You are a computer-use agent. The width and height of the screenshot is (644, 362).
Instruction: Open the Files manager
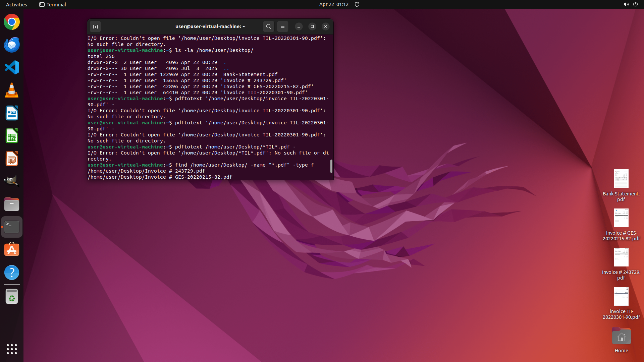(12, 204)
